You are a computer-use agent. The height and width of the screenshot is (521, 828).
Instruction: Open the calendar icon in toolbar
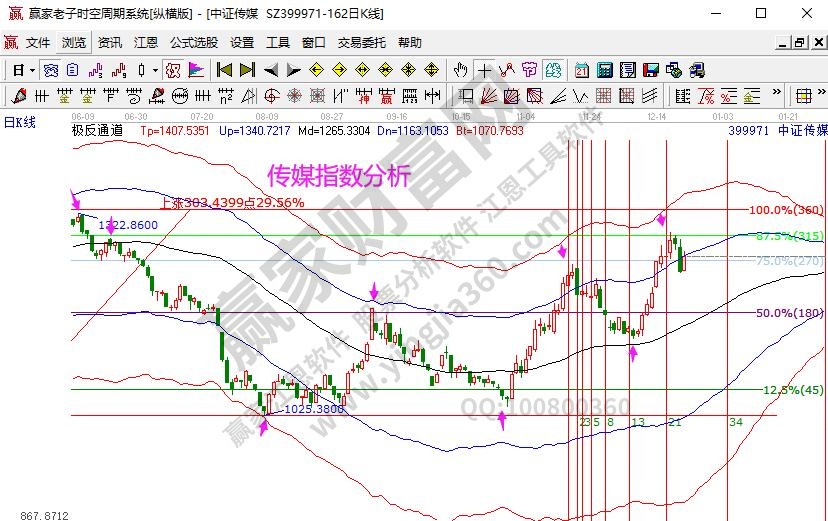(583, 70)
